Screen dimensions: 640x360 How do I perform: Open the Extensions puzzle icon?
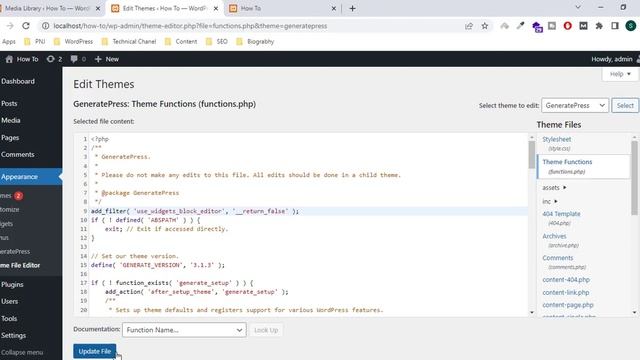(x=599, y=26)
